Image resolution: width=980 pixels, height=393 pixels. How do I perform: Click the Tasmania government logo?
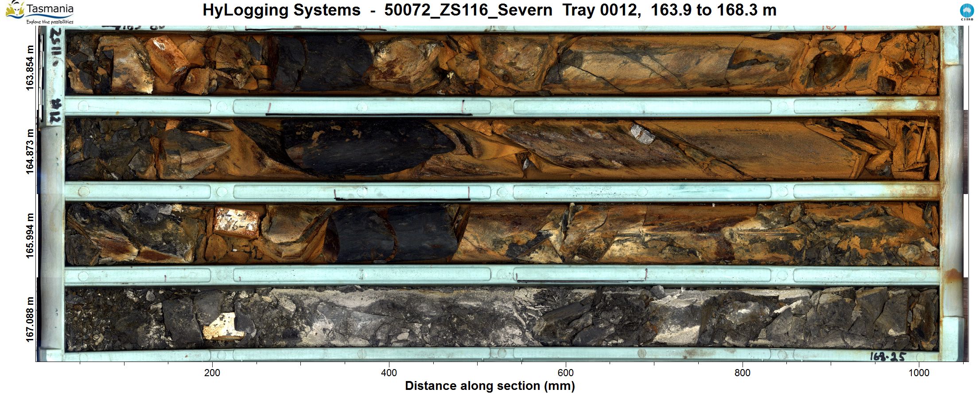[39, 12]
